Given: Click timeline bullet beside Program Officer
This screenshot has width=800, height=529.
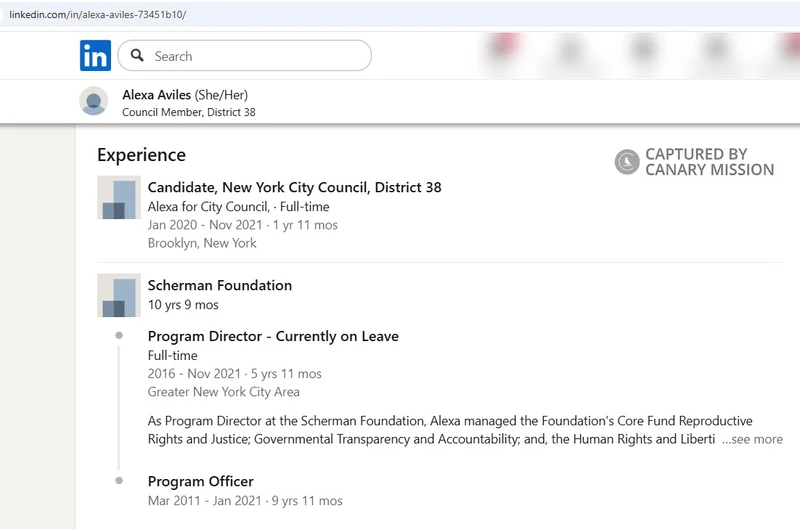Looking at the screenshot, I should (119, 481).
